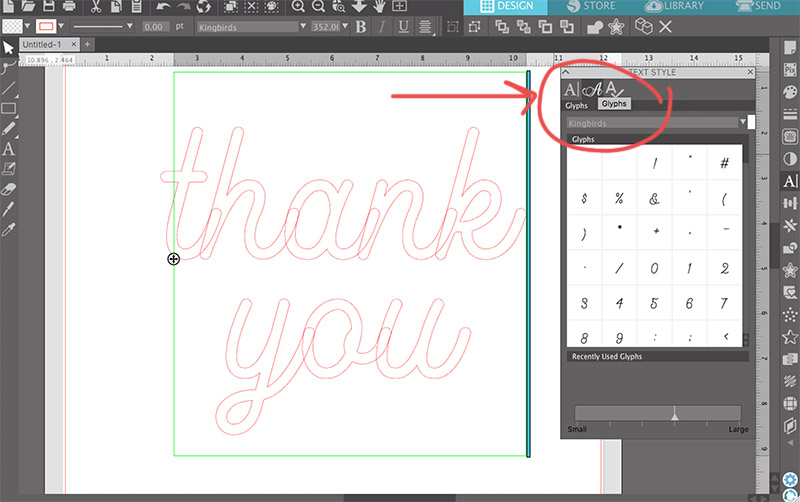The height and width of the screenshot is (502, 800).
Task: Collapse the Text Style panel with caret
Action: click(565, 72)
